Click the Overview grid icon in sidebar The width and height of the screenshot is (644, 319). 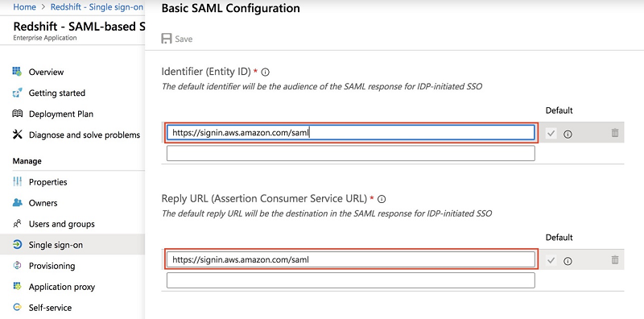(17, 72)
